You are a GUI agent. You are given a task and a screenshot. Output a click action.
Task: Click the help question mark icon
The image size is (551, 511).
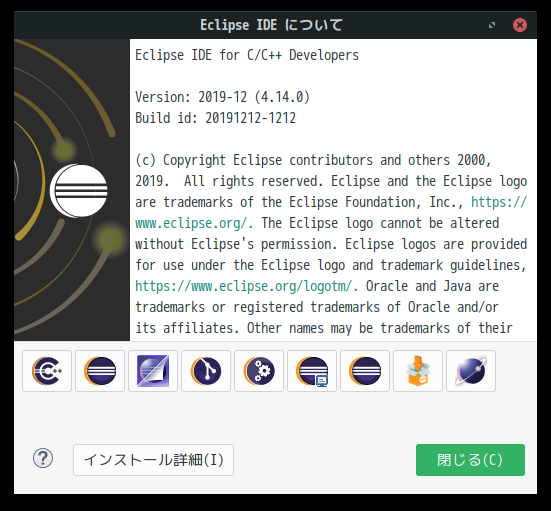[x=43, y=459]
